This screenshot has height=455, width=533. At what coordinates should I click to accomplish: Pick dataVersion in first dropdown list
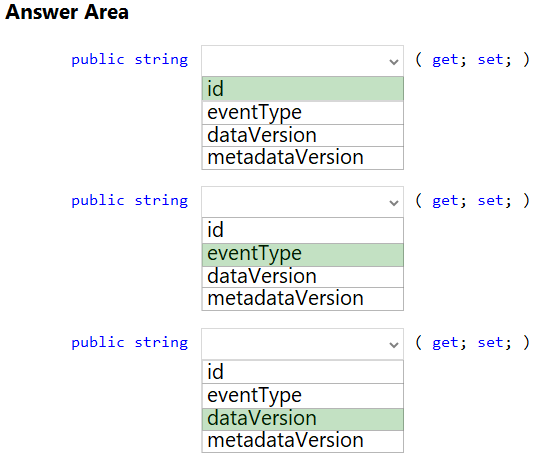click(303, 136)
